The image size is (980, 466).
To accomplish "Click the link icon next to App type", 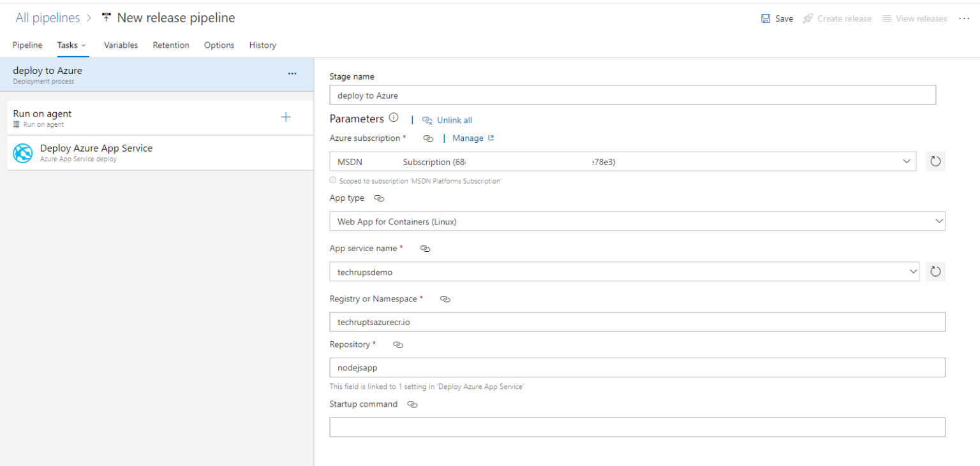I will coord(379,198).
